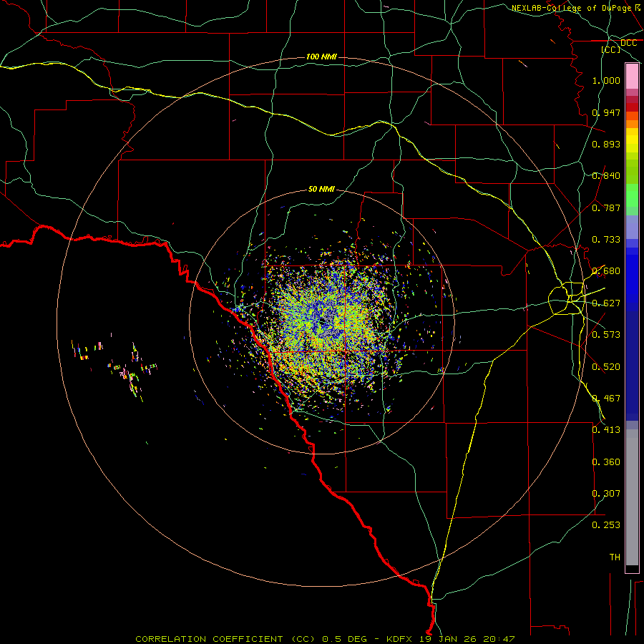
Task: Select the 0.787 scale value
Action: 606,208
